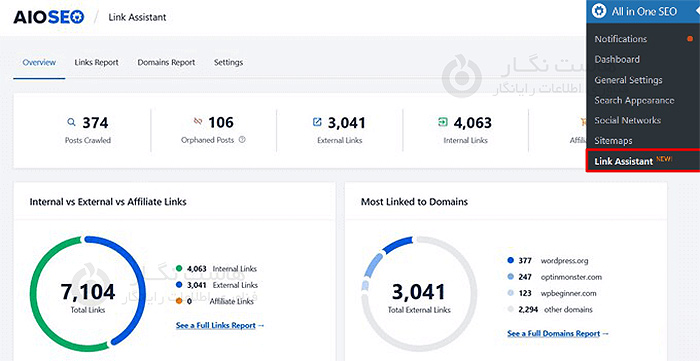Screen dimensions: 700x361
Task: Click the All in One SEO gear icon
Action: 599,12
